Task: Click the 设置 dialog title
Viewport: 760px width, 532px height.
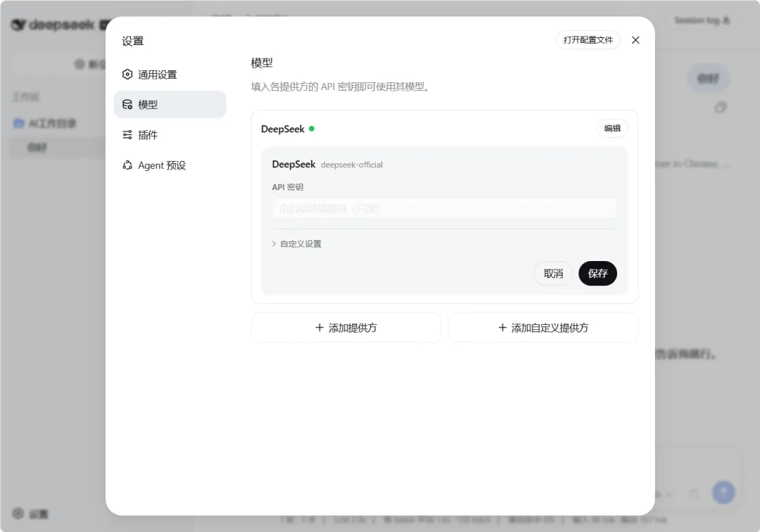Action: 133,42
